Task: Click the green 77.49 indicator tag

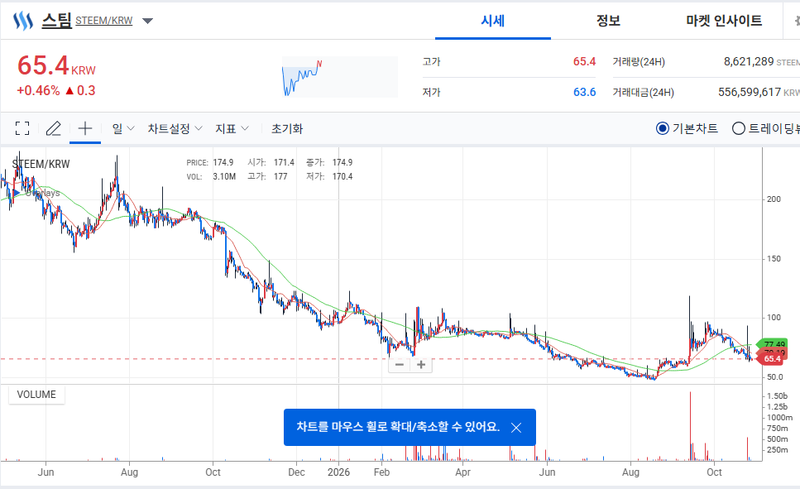Action: 774,345
